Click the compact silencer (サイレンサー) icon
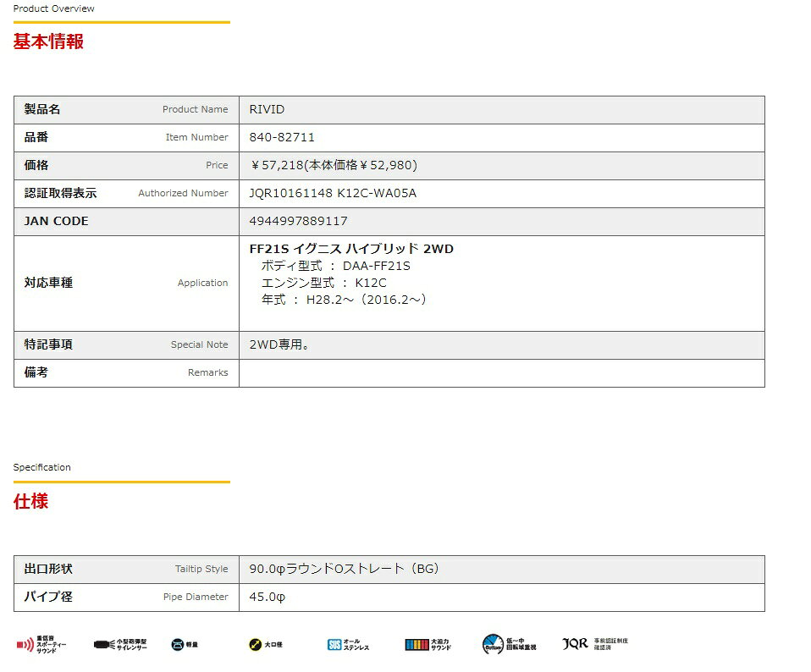Screen dimensions: 811x672 [104, 645]
